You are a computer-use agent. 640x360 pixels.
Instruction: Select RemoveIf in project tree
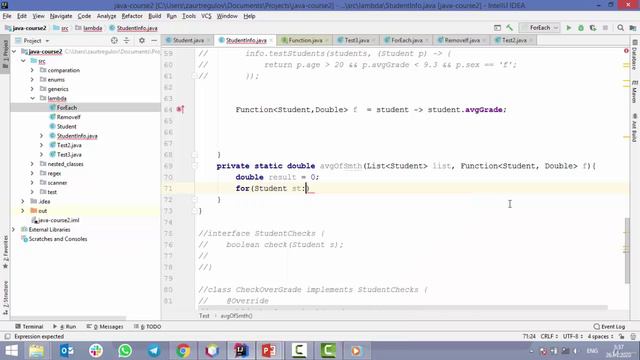68,117
